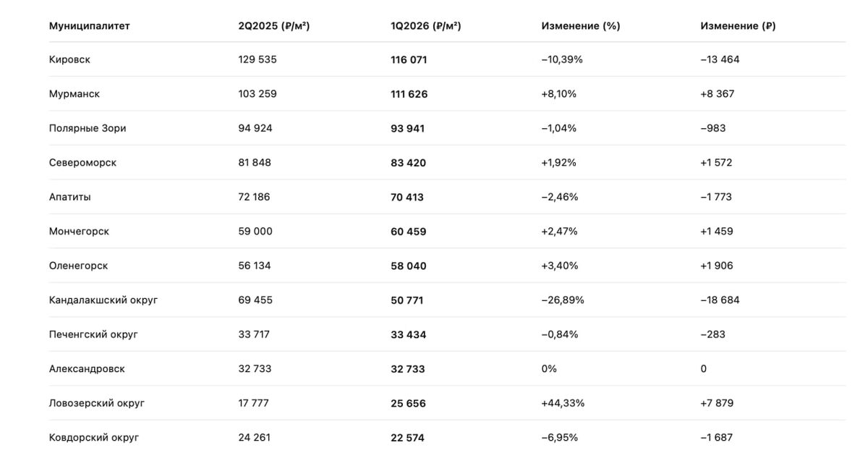This screenshot has width=868, height=474.
Task: Click the 2Q2025 (₽/м²) column header
Action: pyautogui.click(x=274, y=26)
